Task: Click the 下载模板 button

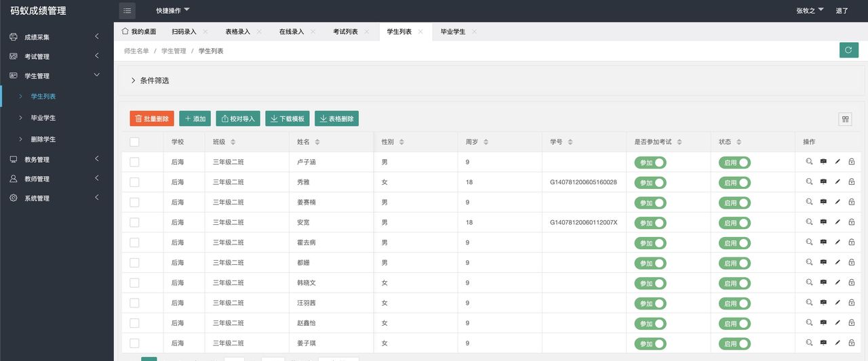Action: click(287, 119)
